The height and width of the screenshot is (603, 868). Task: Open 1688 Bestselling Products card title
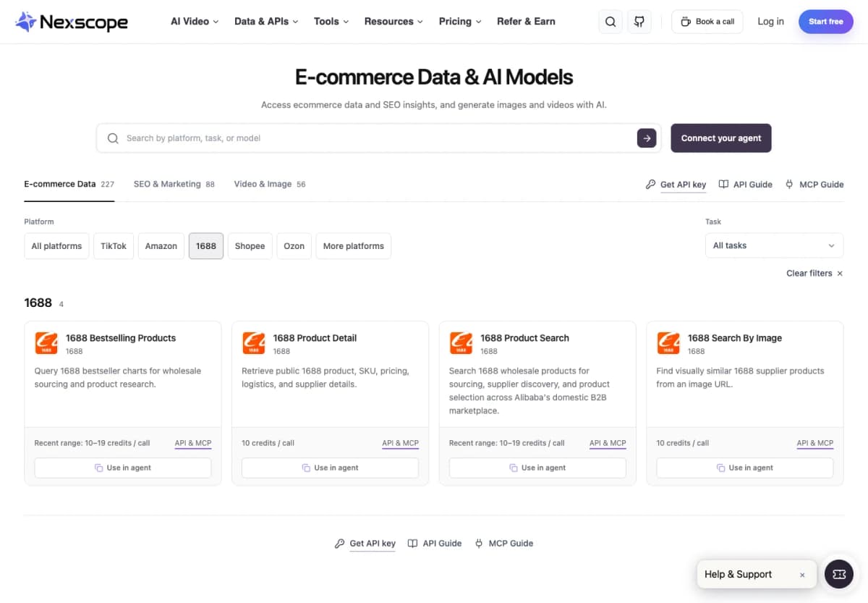(x=121, y=338)
